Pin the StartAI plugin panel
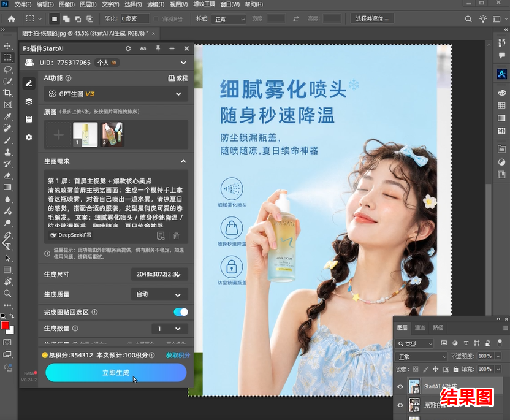The width and height of the screenshot is (510, 420). [x=158, y=48]
